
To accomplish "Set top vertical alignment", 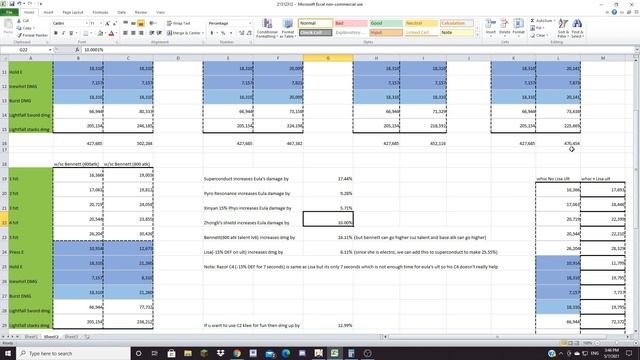I will pos(125,23).
